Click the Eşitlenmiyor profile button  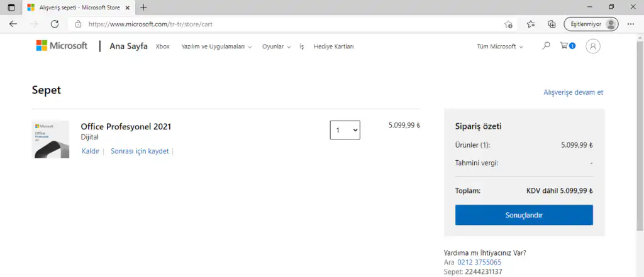tap(591, 24)
